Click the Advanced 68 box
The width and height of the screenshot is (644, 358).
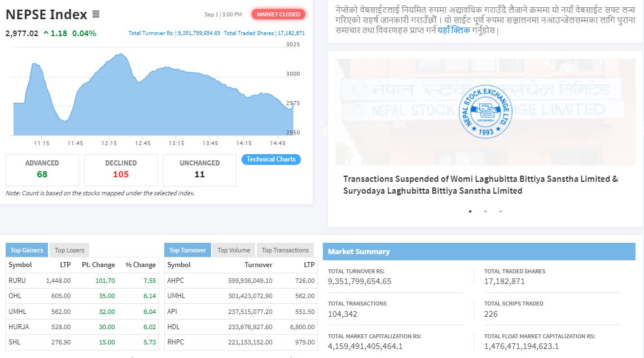coord(42,170)
